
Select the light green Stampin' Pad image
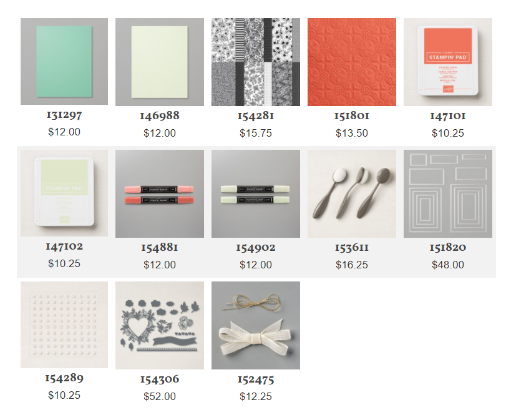(64, 193)
